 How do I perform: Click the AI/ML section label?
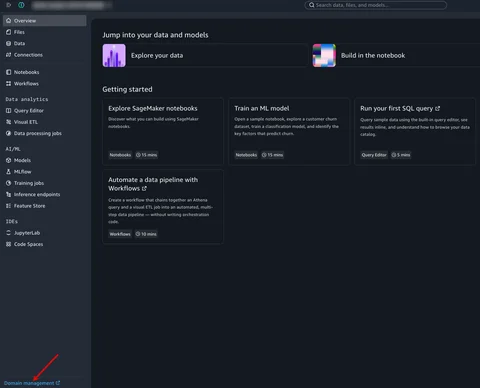[x=13, y=149]
